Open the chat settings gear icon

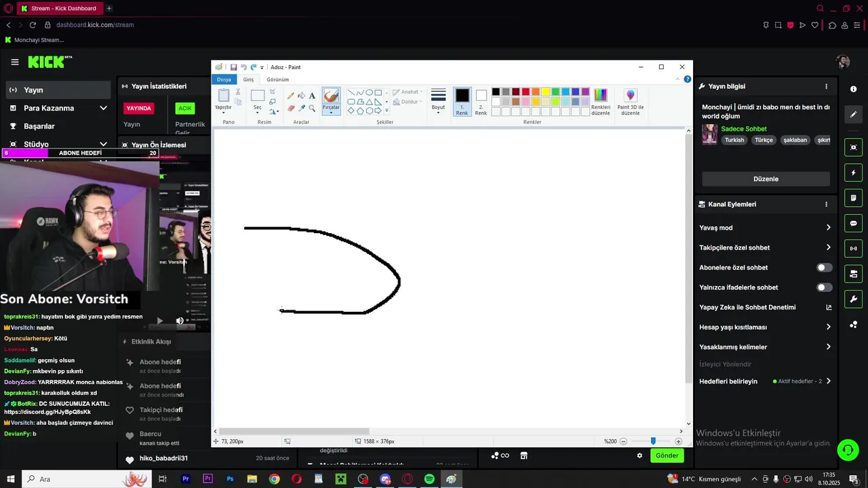[639, 455]
